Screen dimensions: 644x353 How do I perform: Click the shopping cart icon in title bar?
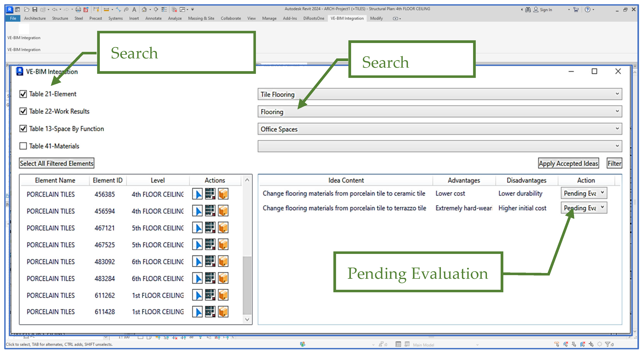[576, 9]
